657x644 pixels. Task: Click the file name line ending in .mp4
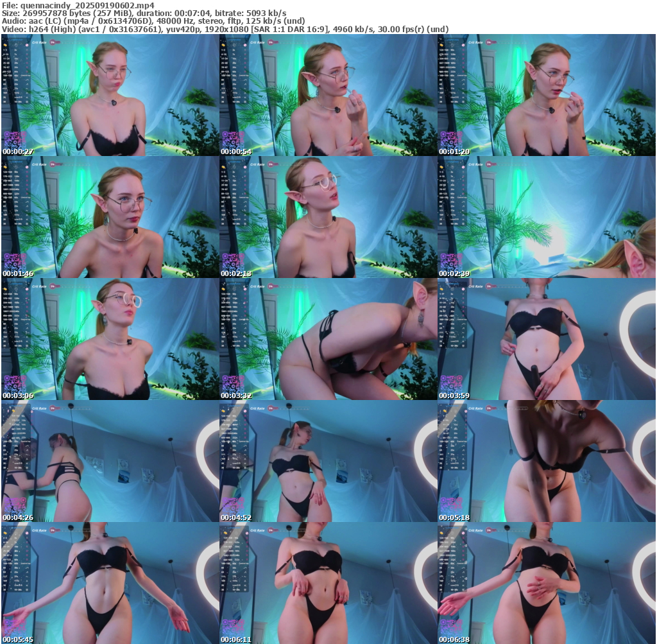click(x=78, y=5)
